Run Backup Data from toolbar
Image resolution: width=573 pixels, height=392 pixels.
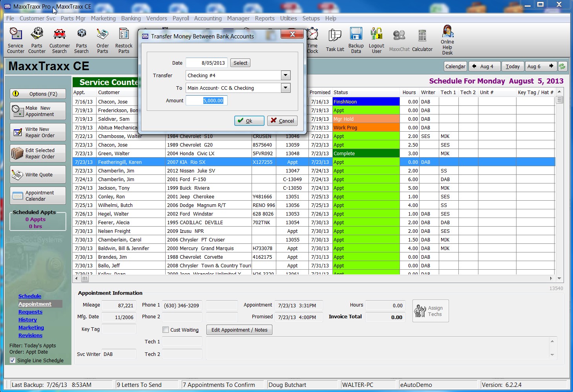(x=356, y=40)
